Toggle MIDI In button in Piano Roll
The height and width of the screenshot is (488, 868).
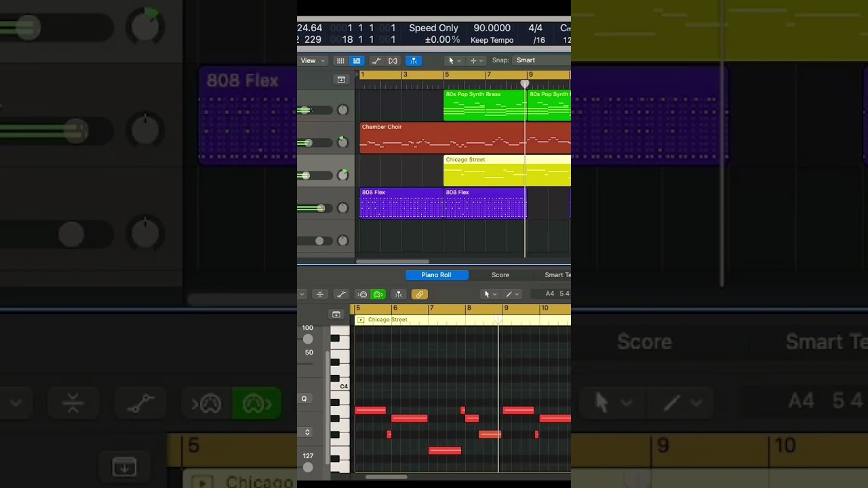tap(362, 294)
